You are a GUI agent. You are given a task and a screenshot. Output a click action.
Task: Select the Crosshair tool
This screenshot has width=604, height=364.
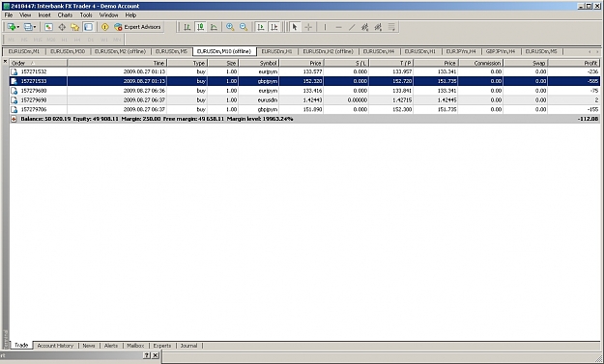308,27
